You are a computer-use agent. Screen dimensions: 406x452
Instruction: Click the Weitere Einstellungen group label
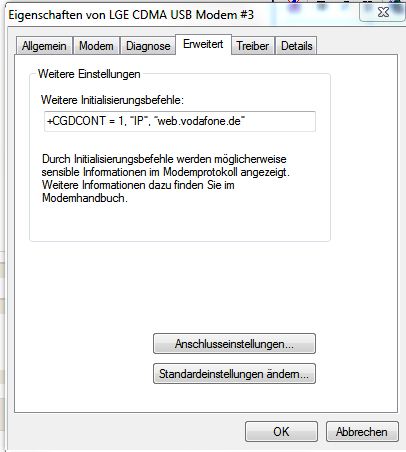(x=89, y=74)
